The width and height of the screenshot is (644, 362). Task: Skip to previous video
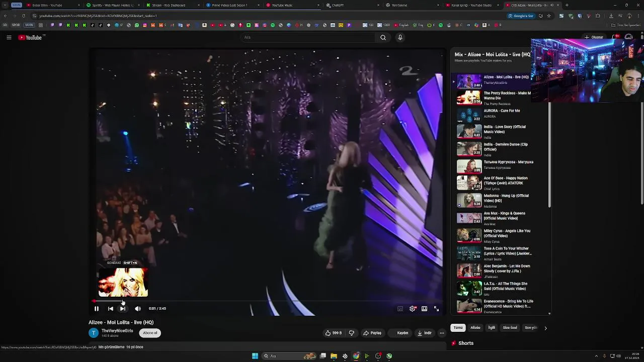click(x=111, y=309)
